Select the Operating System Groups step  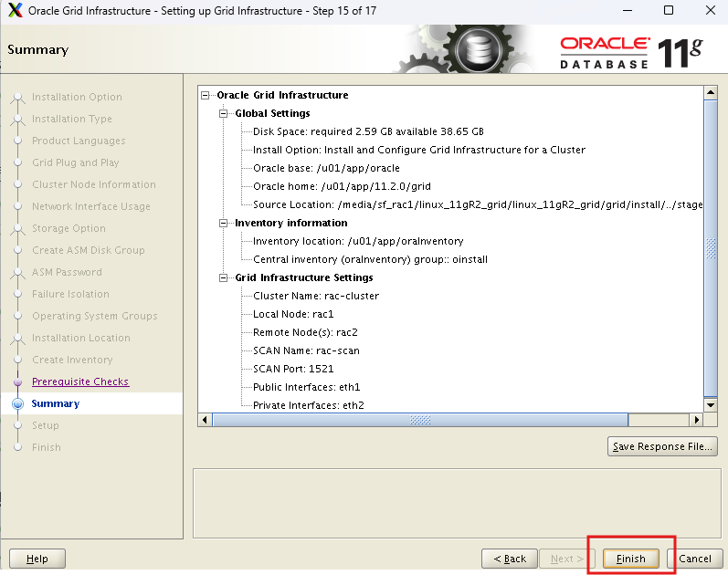[95, 316]
